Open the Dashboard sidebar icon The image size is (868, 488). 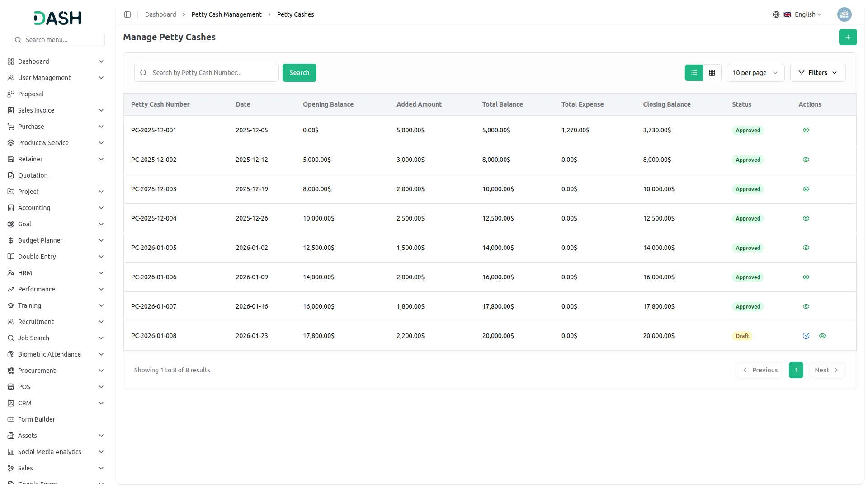(x=11, y=61)
